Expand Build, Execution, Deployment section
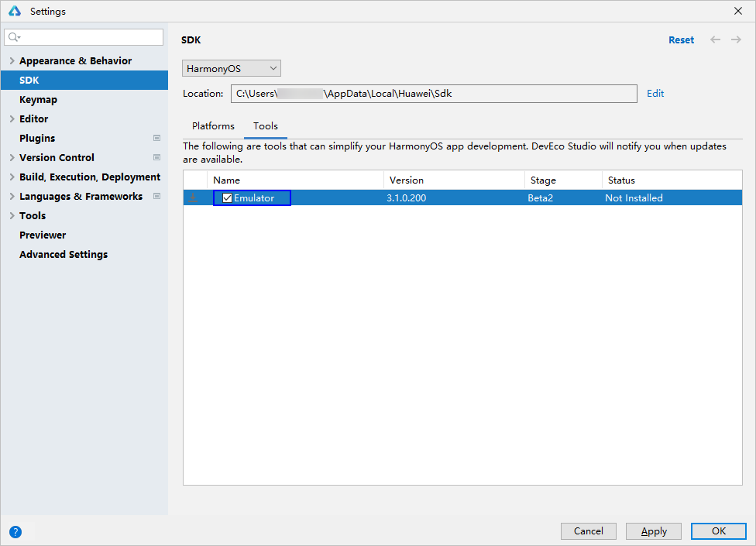This screenshot has height=546, width=756. tap(12, 177)
